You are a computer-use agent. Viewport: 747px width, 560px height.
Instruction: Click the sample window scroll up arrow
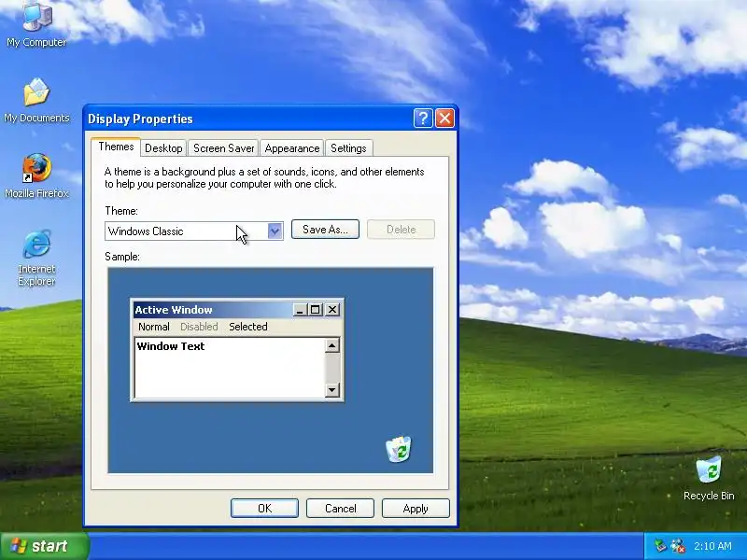point(332,345)
